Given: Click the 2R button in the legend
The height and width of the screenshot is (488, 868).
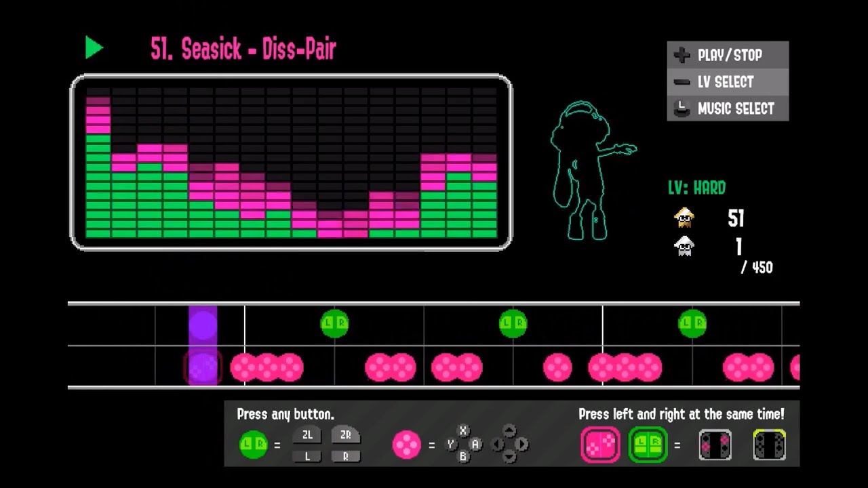Looking at the screenshot, I should (x=346, y=435).
